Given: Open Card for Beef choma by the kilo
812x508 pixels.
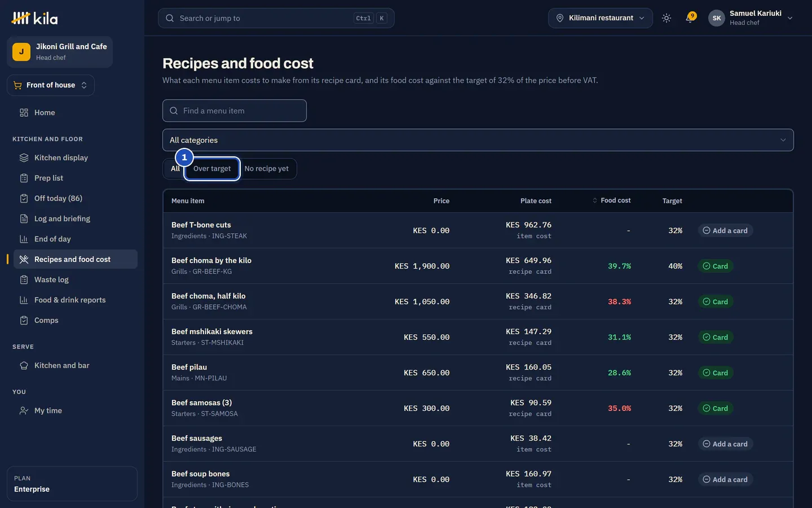Looking at the screenshot, I should coord(716,266).
